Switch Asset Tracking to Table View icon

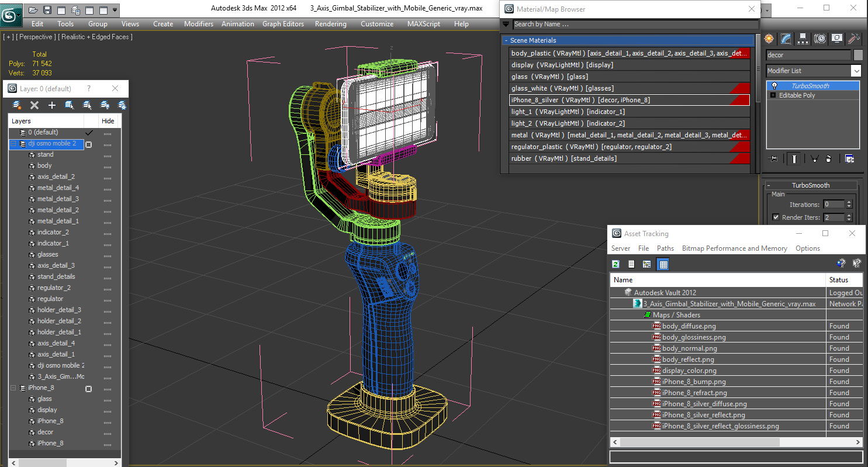coord(663,264)
